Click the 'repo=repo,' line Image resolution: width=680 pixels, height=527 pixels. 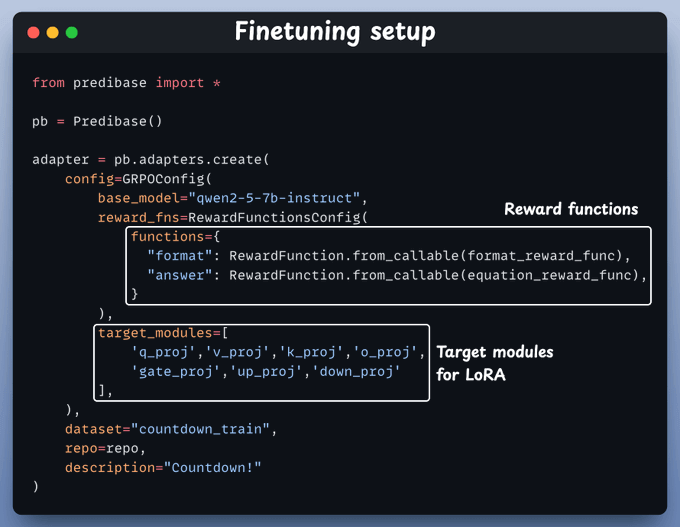pyautogui.click(x=105, y=448)
